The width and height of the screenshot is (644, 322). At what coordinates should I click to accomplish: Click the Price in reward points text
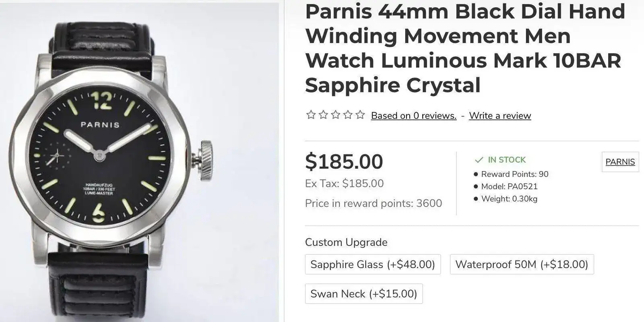[x=374, y=203]
